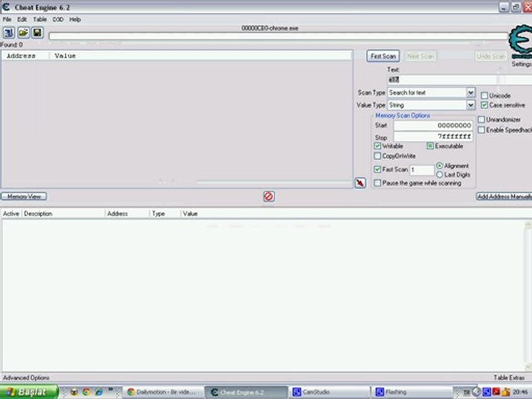
Task: Expand the quick launch overflow chevron
Action: (x=111, y=390)
